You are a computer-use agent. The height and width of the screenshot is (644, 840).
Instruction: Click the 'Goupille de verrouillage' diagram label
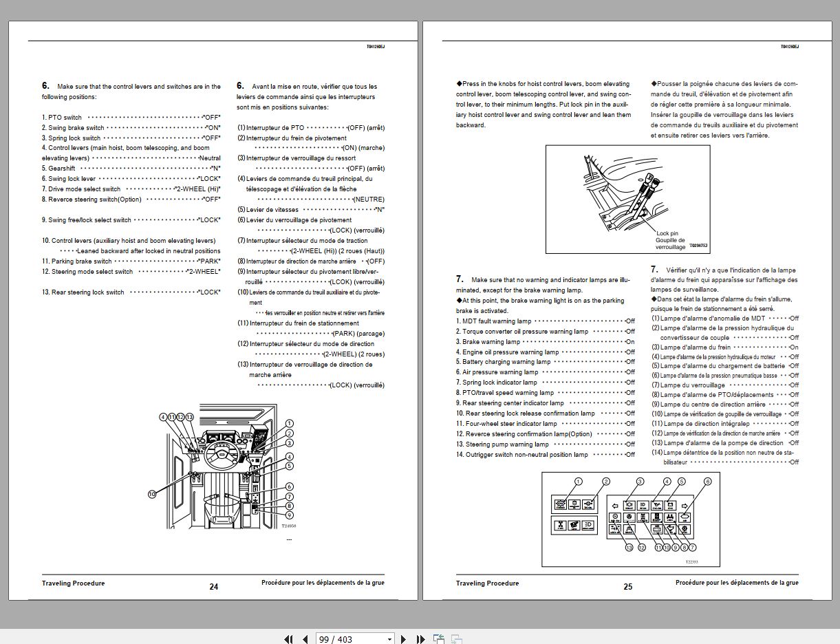(670, 244)
